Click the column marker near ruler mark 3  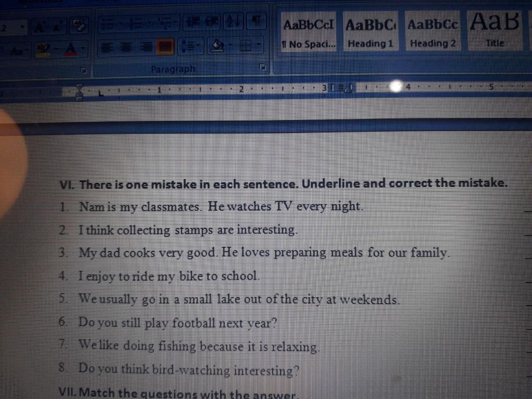pyautogui.click(x=342, y=88)
